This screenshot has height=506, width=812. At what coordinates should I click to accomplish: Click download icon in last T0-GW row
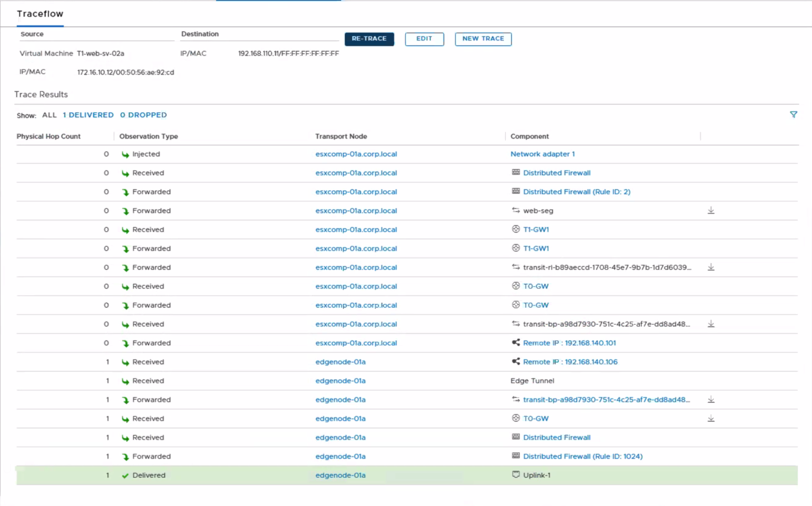[711, 419]
